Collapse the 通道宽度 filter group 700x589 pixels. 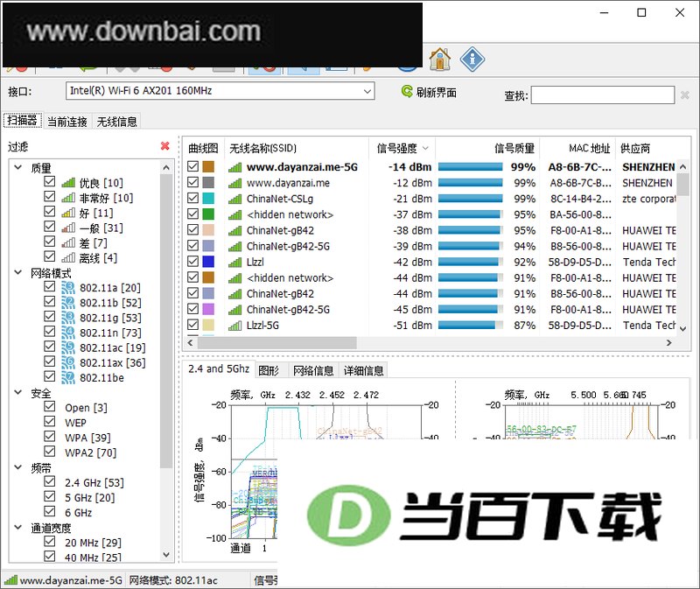click(x=18, y=528)
